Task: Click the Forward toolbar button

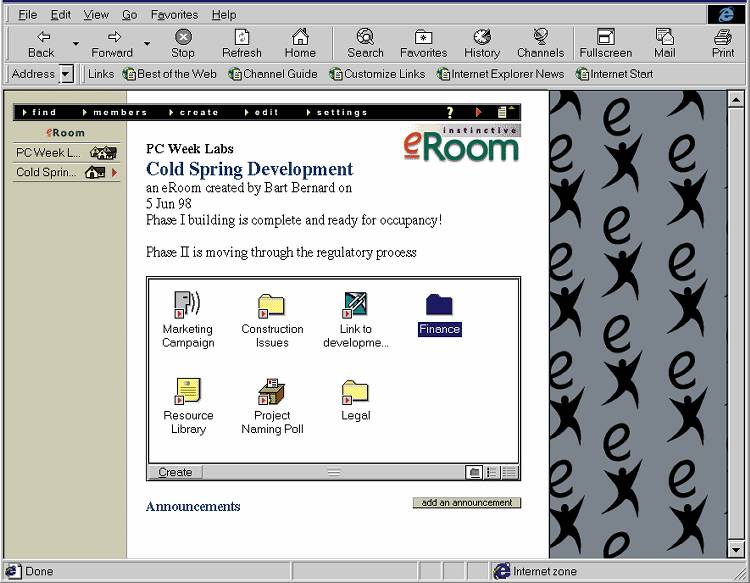Action: (x=112, y=44)
